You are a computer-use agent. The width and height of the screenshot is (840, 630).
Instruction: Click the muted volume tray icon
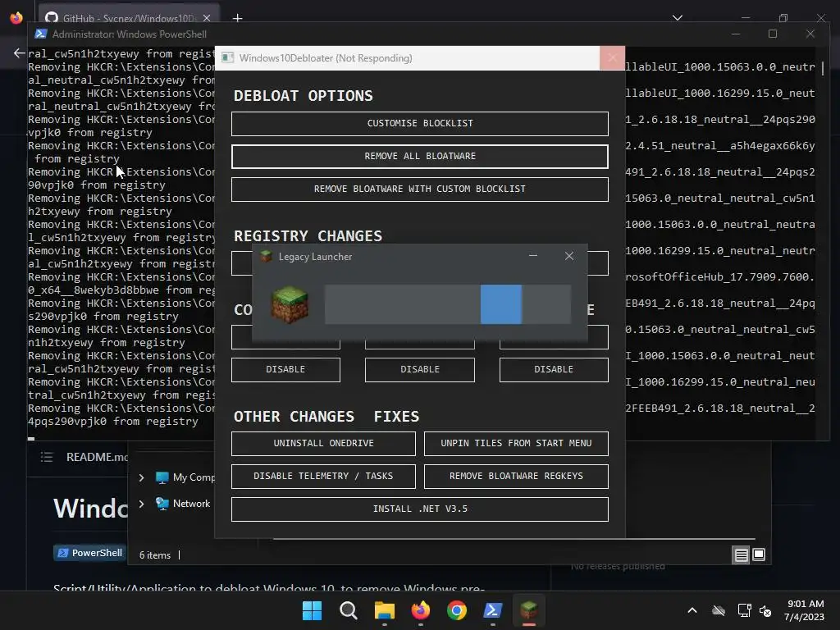coord(765,610)
